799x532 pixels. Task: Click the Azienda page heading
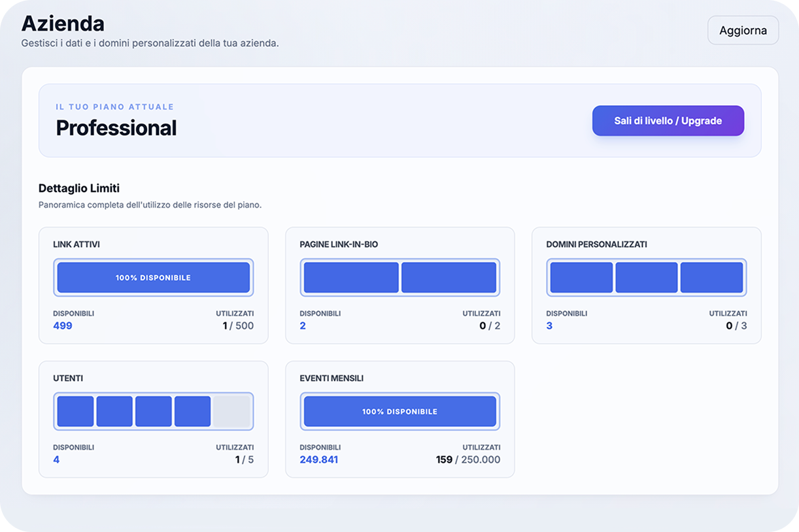pos(63,24)
